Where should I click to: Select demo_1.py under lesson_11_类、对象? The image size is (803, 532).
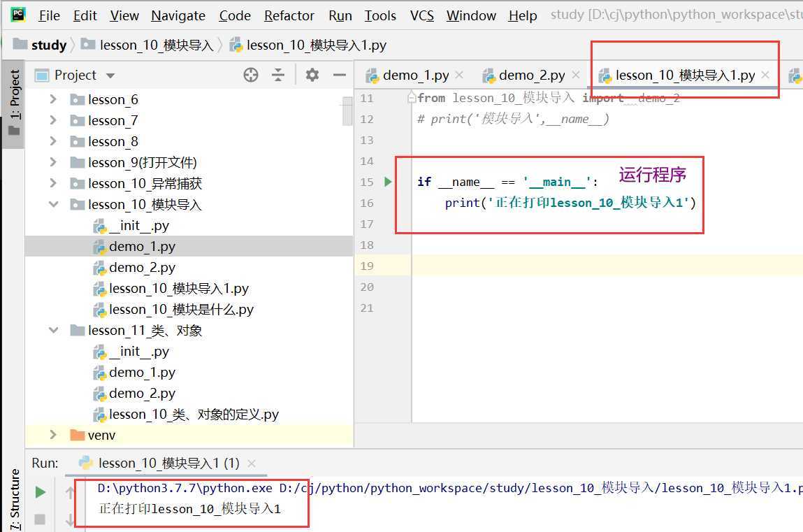[x=135, y=372]
